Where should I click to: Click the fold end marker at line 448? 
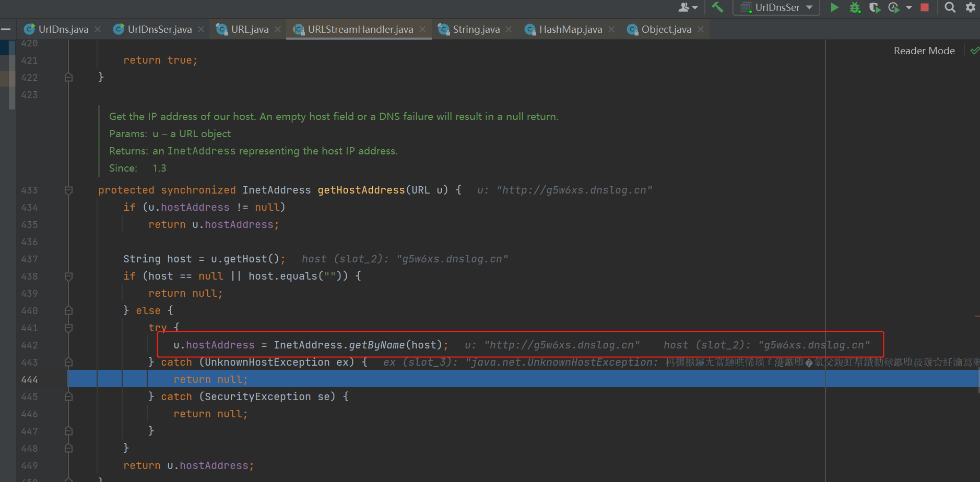point(68,449)
